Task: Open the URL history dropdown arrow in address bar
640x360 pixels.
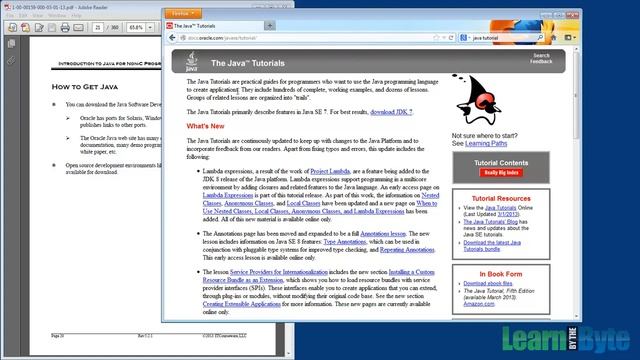Action: click(x=444, y=38)
